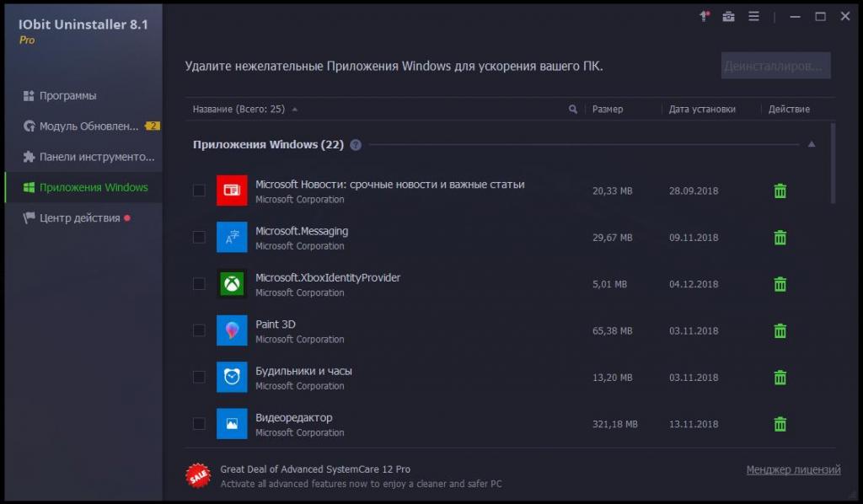Uninstall Microsoft.XboxIdentityProvider via trash icon

coord(780,285)
